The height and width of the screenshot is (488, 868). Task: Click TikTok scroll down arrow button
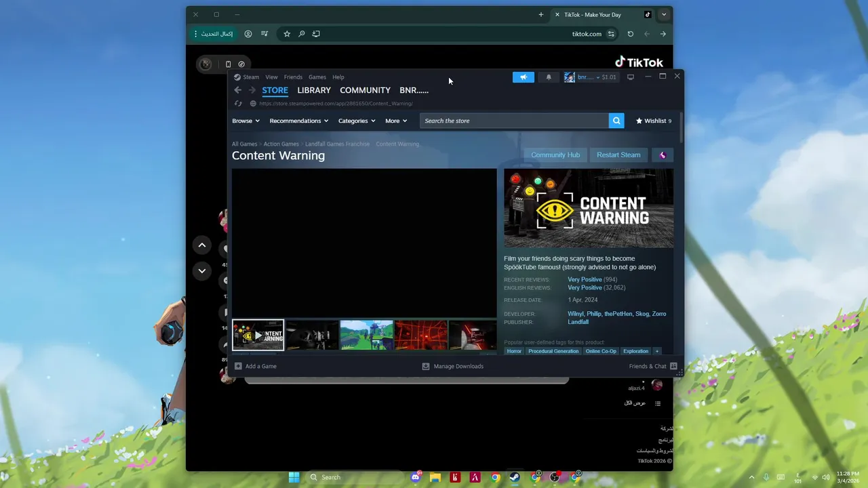(202, 270)
